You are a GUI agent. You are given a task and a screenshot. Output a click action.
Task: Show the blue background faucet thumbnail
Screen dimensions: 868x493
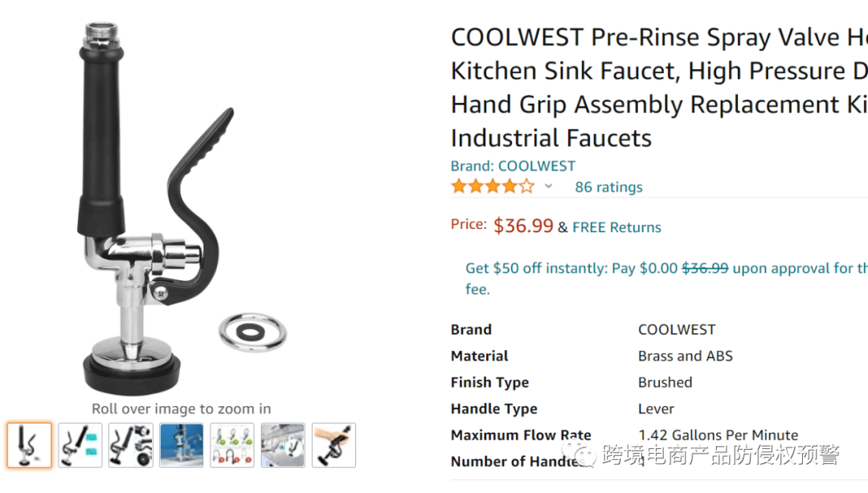tap(182, 445)
